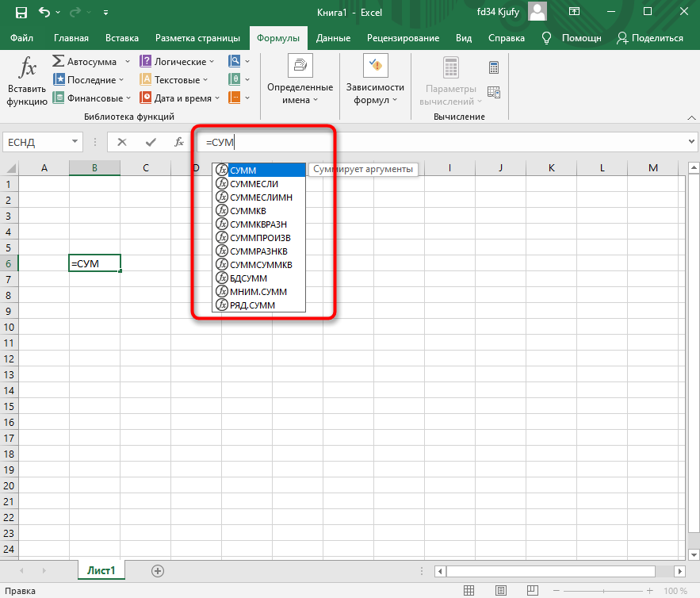Confirm the formula with the checkmark icon
The image size is (700, 598).
pos(150,142)
